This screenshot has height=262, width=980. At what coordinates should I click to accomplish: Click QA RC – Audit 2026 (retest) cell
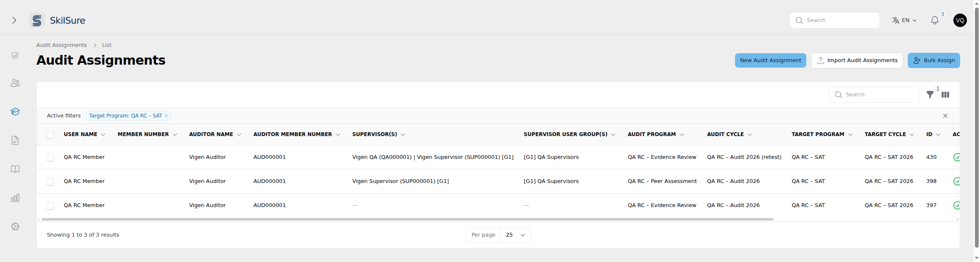pos(744,157)
